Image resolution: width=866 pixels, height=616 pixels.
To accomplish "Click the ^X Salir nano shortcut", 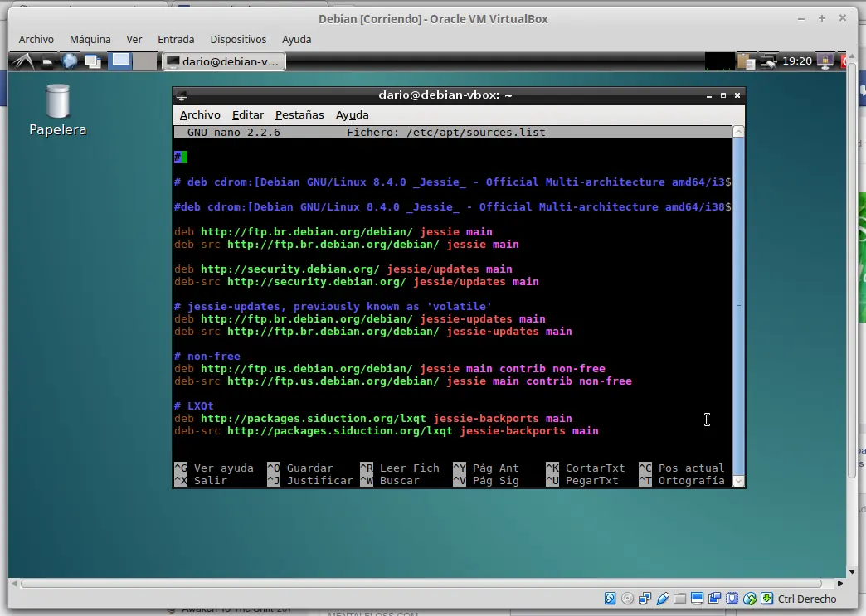I will coord(201,481).
